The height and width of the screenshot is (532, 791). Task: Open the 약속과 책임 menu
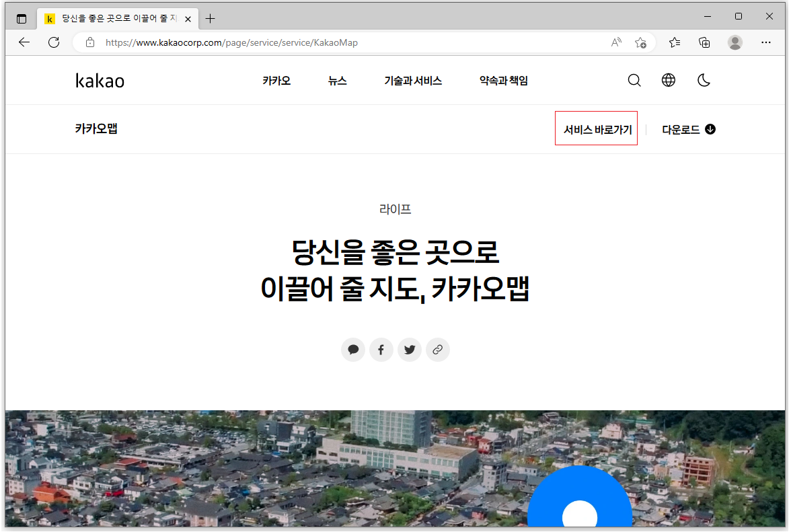(x=503, y=81)
